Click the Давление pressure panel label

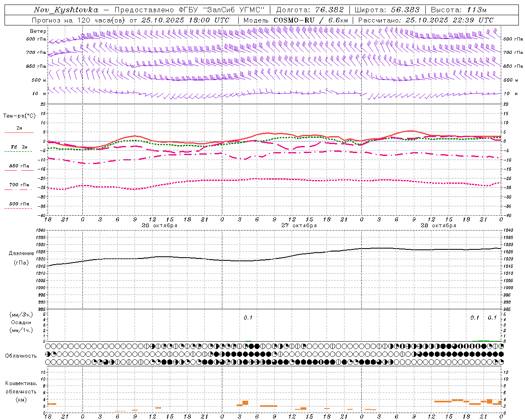(x=21, y=253)
